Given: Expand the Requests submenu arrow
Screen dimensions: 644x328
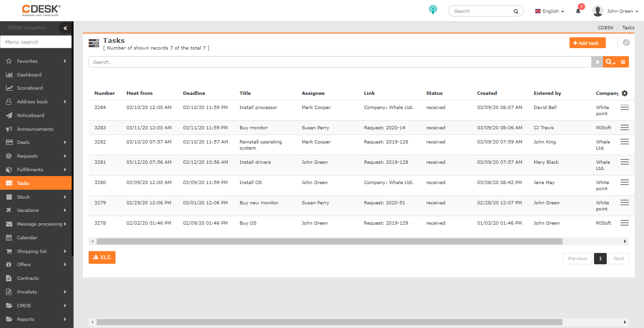Looking at the screenshot, I should (x=65, y=156).
